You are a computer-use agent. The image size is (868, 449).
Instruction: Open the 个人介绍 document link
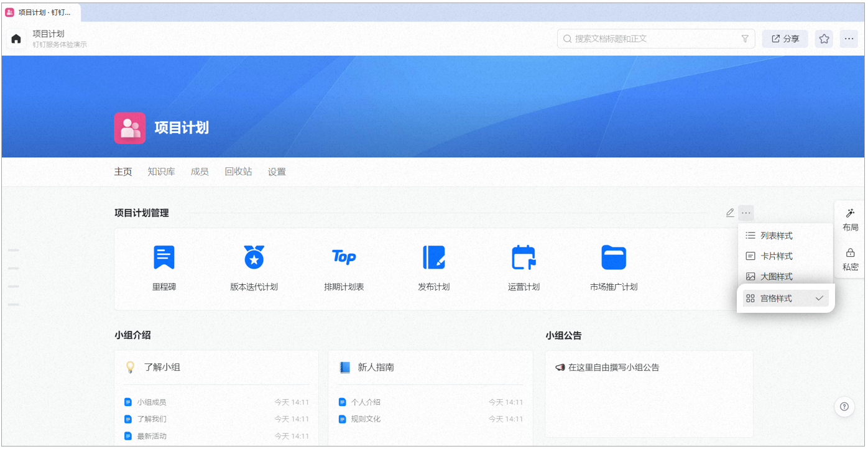tap(366, 402)
